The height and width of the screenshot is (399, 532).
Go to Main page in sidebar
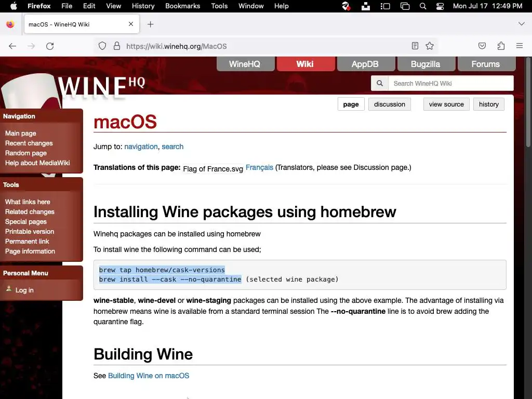(20, 134)
